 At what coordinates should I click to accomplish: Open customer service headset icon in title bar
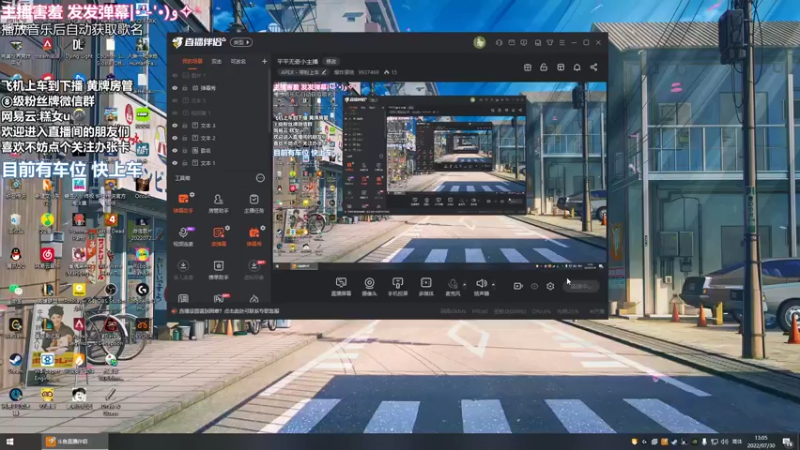click(x=499, y=42)
